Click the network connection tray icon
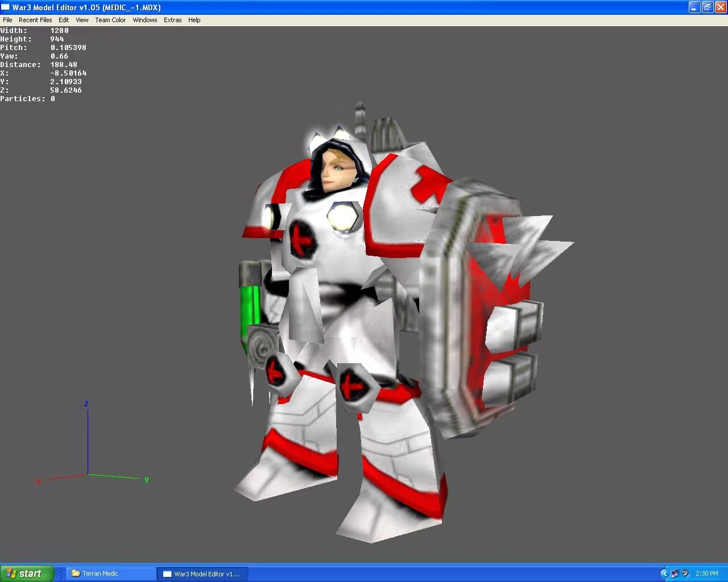 click(675, 573)
